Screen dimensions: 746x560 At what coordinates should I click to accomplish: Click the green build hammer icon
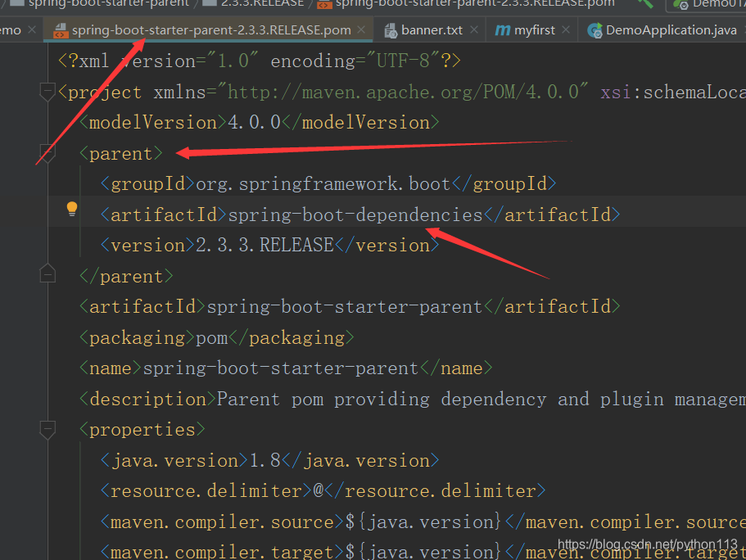pos(645,4)
